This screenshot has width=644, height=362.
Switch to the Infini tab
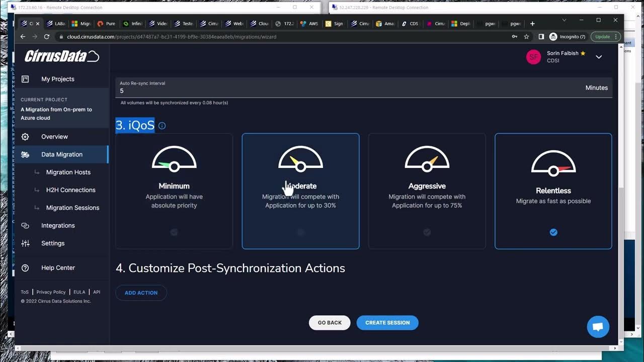pyautogui.click(x=133, y=24)
